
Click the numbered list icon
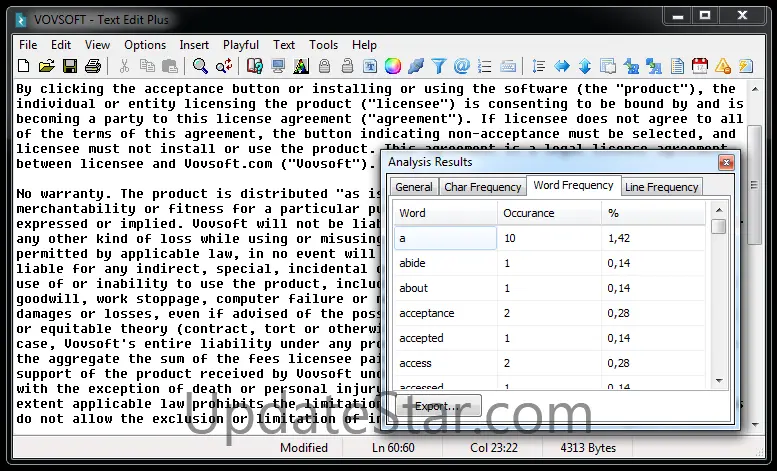(x=485, y=65)
